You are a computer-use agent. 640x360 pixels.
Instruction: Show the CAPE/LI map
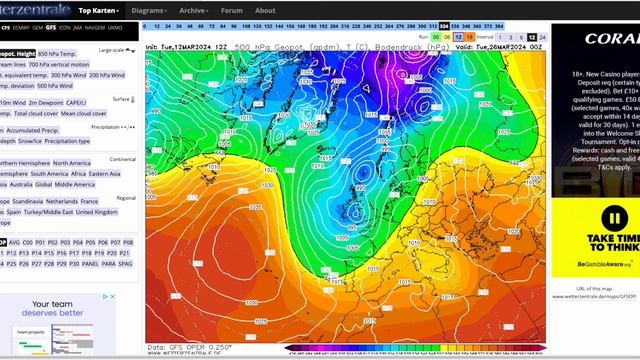(x=76, y=103)
